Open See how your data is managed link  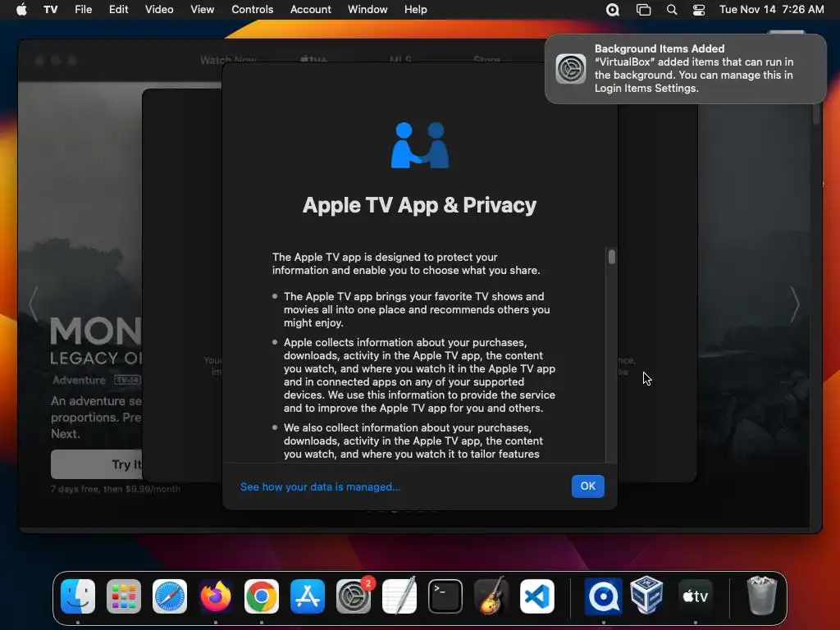321,486
